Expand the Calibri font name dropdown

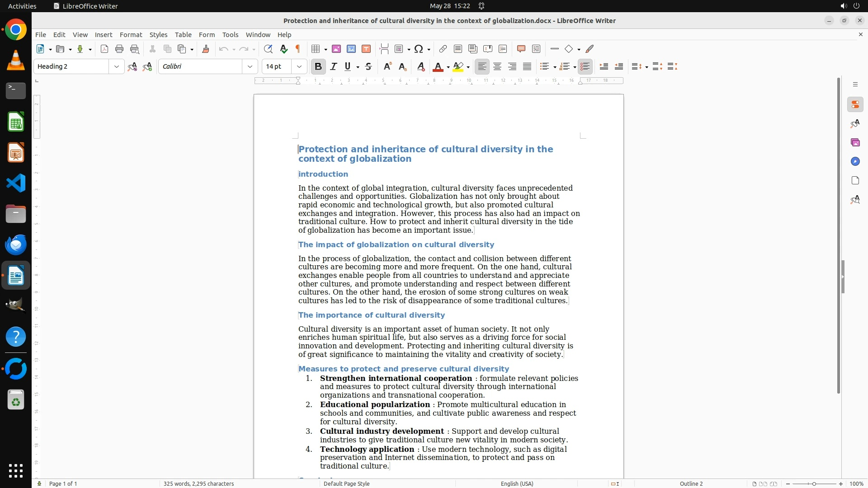[250, 67]
